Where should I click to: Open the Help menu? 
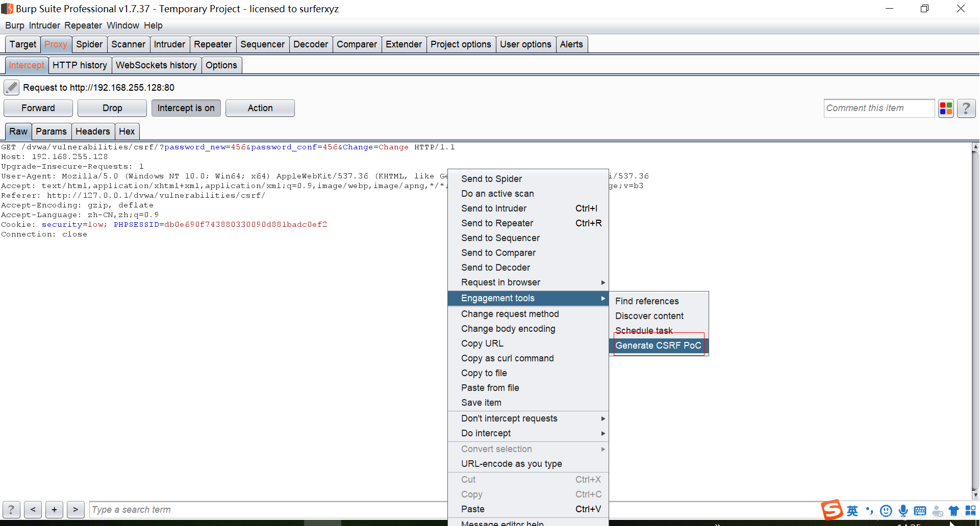tap(153, 25)
